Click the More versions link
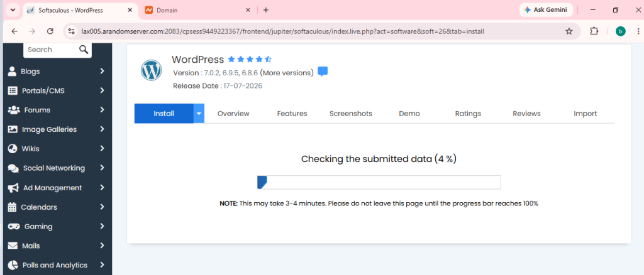 (x=287, y=73)
